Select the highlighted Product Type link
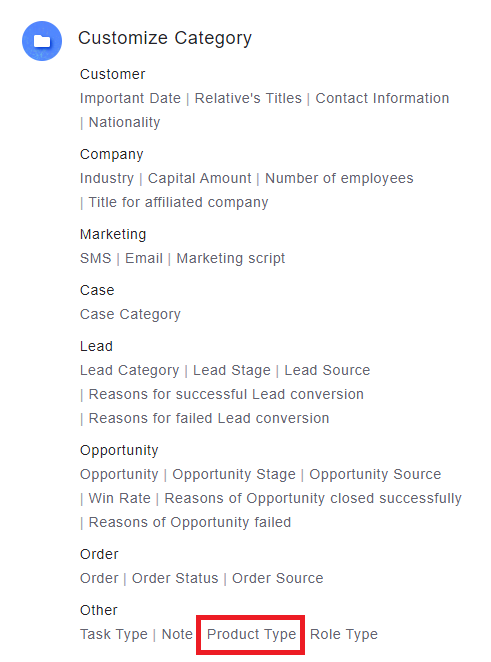The image size is (491, 662). point(252,635)
